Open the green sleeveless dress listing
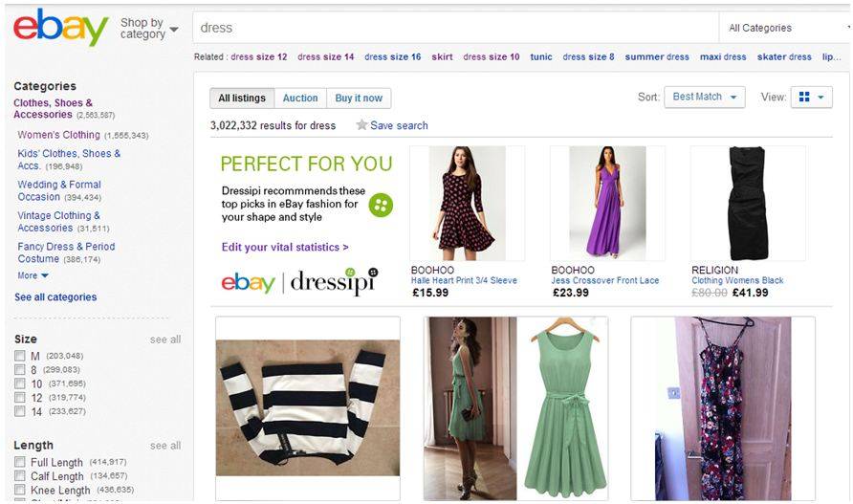This screenshot has width=853, height=504. [x=515, y=408]
